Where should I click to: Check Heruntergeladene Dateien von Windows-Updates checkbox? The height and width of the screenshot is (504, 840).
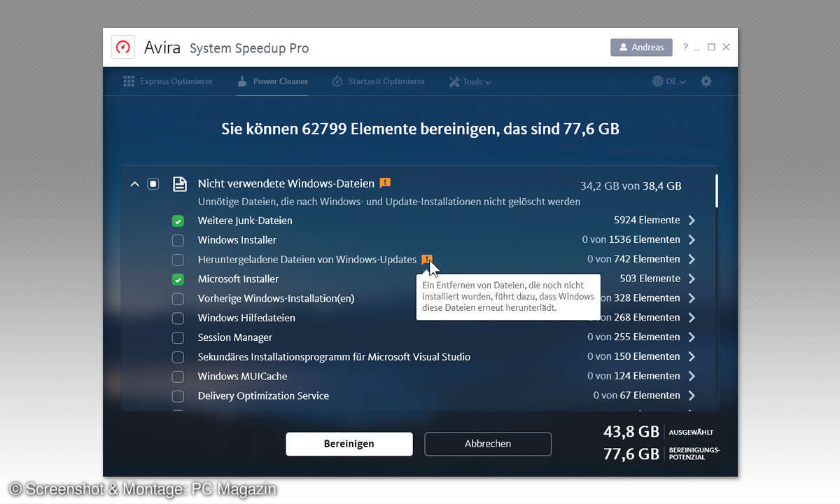(178, 260)
